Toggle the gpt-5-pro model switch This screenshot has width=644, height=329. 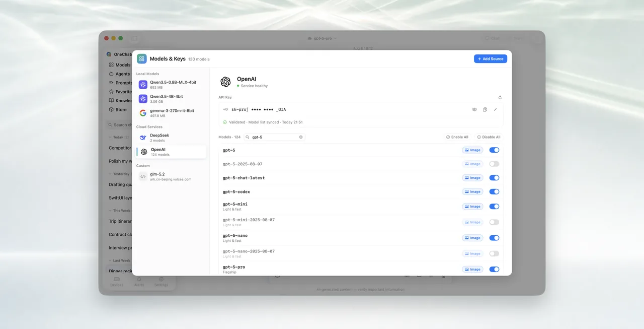tap(494, 270)
